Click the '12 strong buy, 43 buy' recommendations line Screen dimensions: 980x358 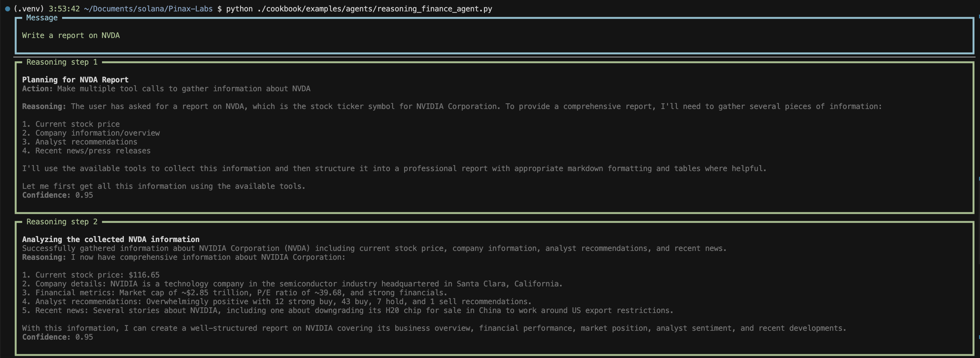pyautogui.click(x=277, y=302)
